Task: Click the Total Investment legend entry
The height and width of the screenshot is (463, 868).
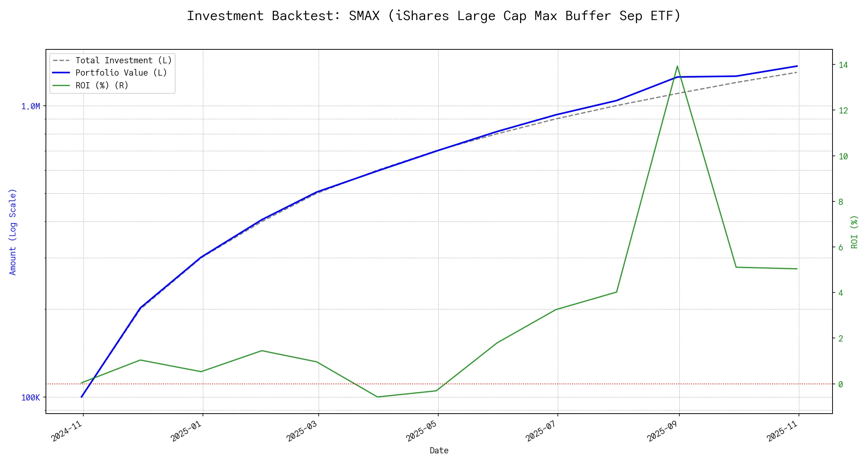Action: point(123,61)
